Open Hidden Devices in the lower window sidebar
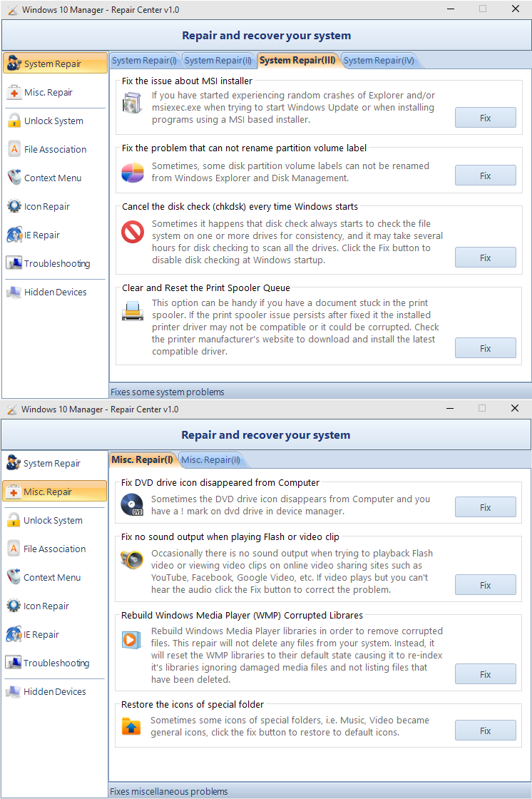Screen dimensions: 532x799 [54, 691]
